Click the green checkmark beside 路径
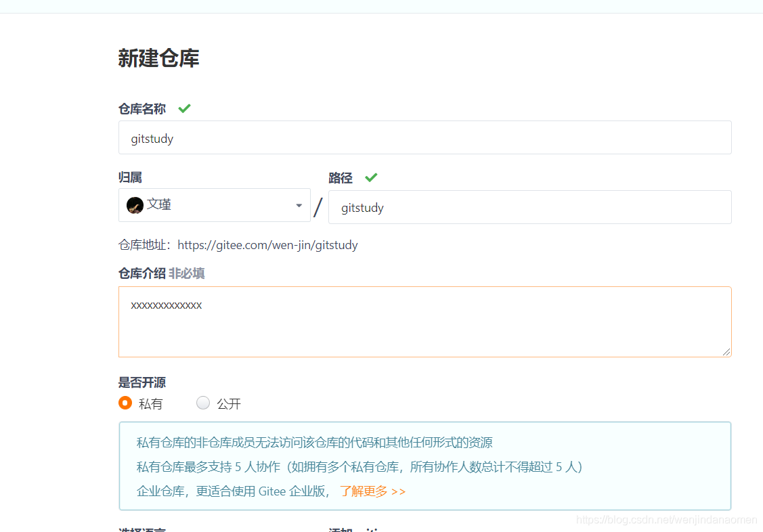 tap(371, 177)
